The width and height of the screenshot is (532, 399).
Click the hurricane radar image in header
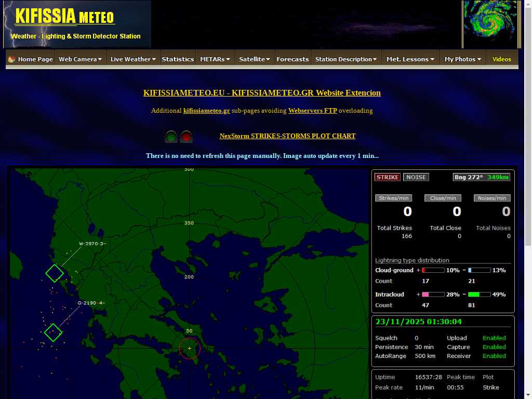[x=490, y=24]
